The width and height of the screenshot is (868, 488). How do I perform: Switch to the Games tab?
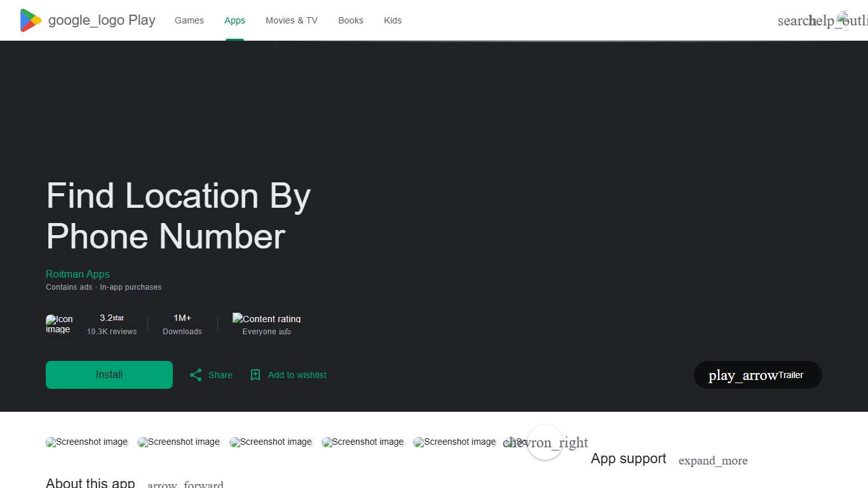click(x=189, y=20)
